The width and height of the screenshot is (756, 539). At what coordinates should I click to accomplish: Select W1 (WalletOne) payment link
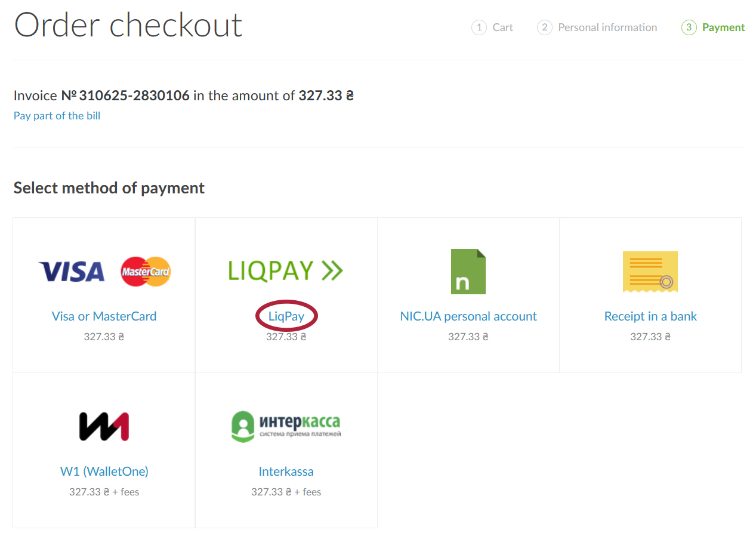(104, 472)
